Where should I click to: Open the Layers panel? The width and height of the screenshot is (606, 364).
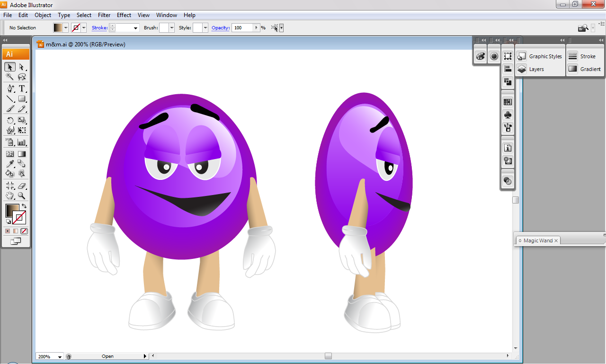[536, 69]
